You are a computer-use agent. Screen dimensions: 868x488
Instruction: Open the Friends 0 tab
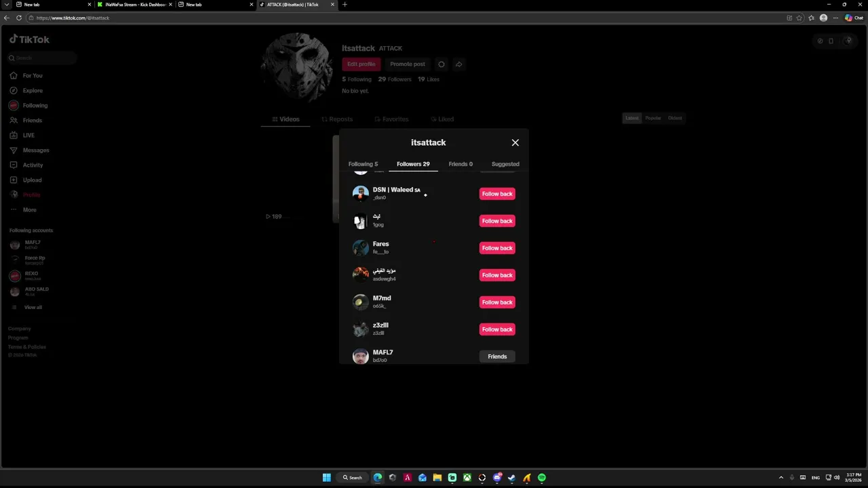tap(460, 164)
